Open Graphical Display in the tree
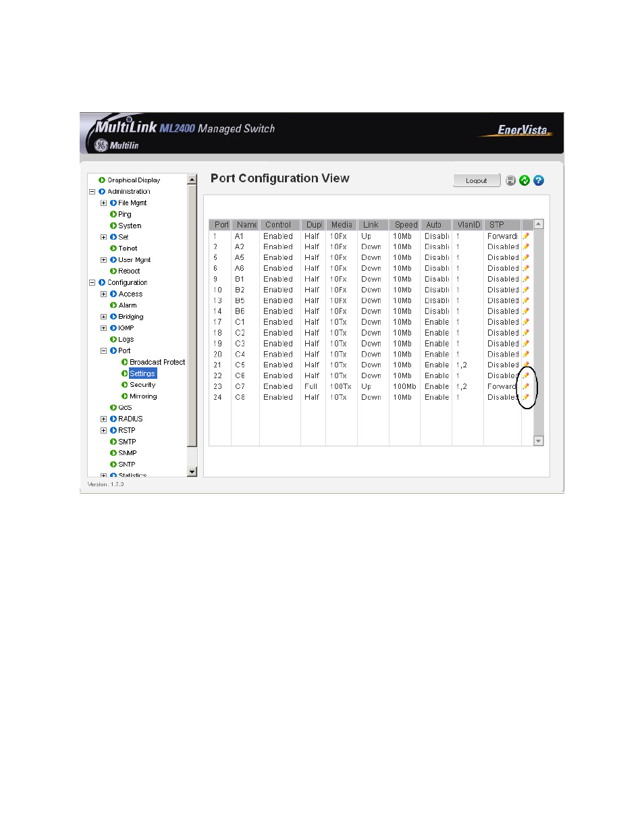This screenshot has width=644, height=834. (134, 180)
